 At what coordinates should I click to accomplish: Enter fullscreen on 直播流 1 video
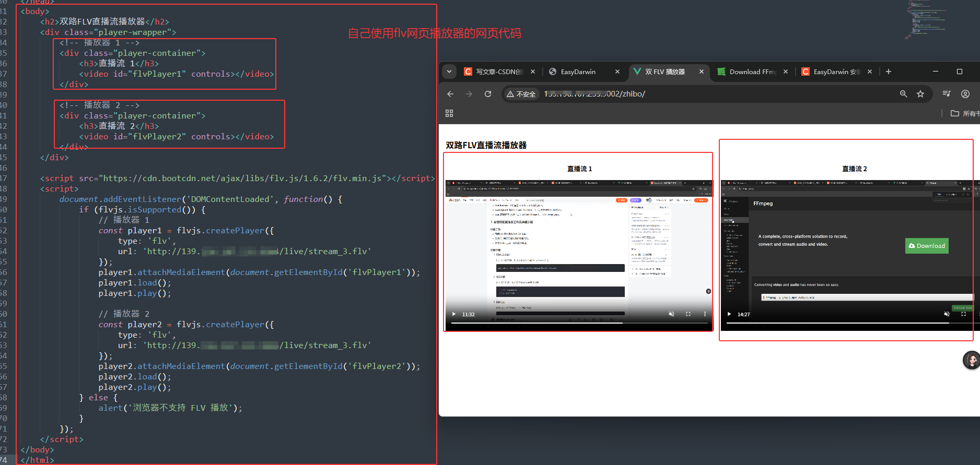688,314
